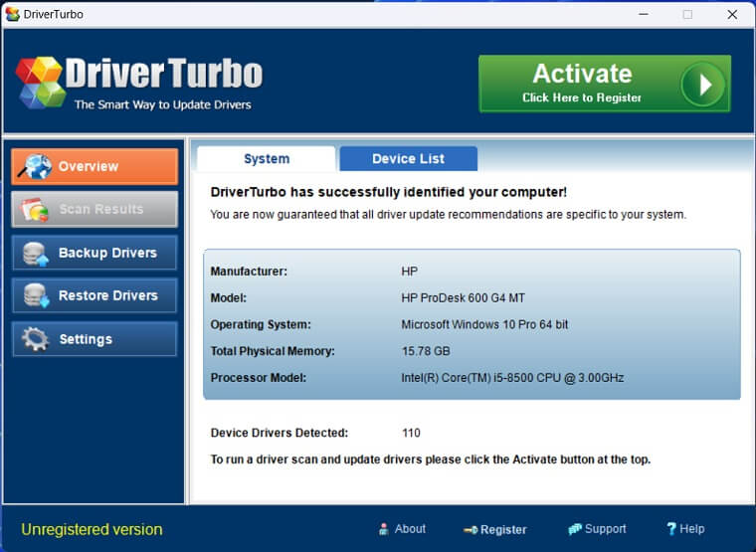Image resolution: width=756 pixels, height=552 pixels.
Task: Open the Support link in footer
Action: [x=597, y=529]
